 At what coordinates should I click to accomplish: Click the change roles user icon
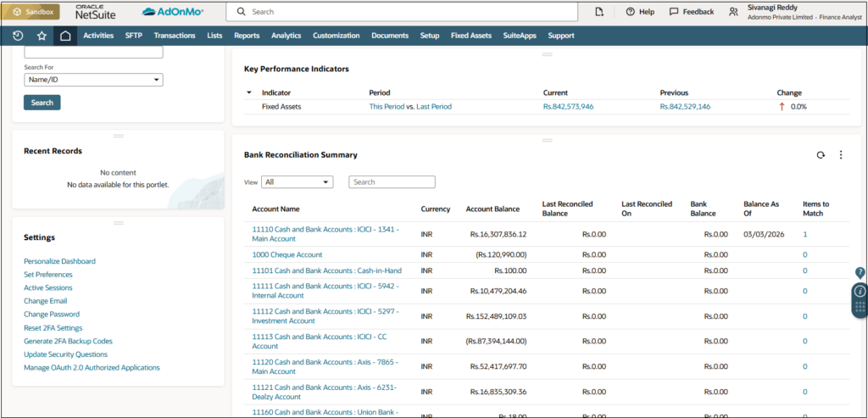coord(734,12)
